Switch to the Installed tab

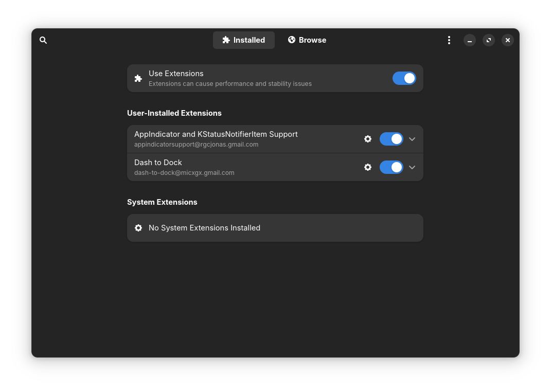243,40
